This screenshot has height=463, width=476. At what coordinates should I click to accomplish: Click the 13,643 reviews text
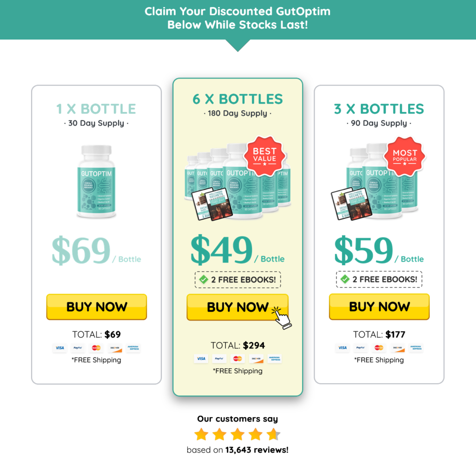point(257,450)
